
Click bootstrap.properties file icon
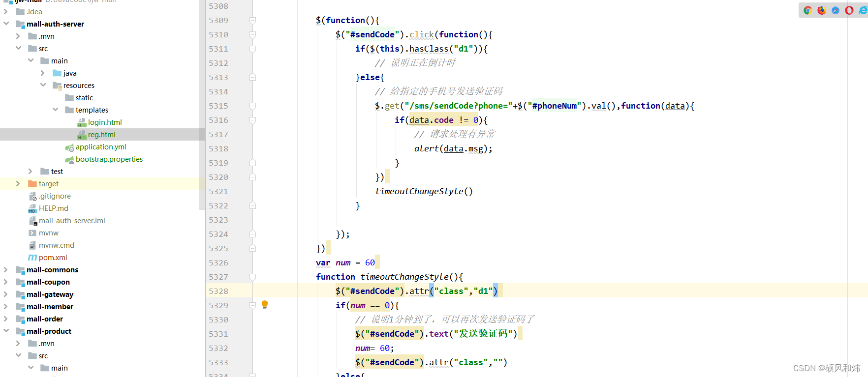(x=69, y=159)
